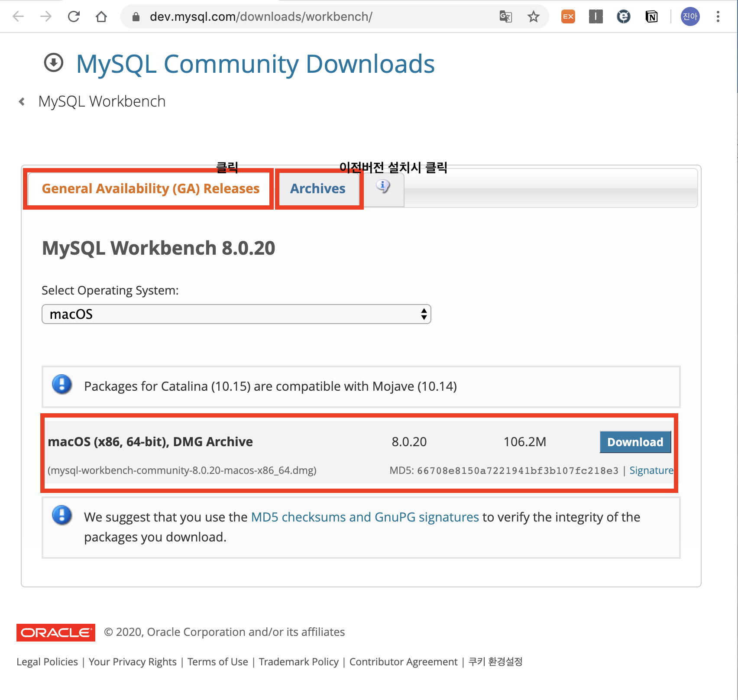Click the 8.0.20 version cell
The width and height of the screenshot is (738, 700).
[409, 442]
